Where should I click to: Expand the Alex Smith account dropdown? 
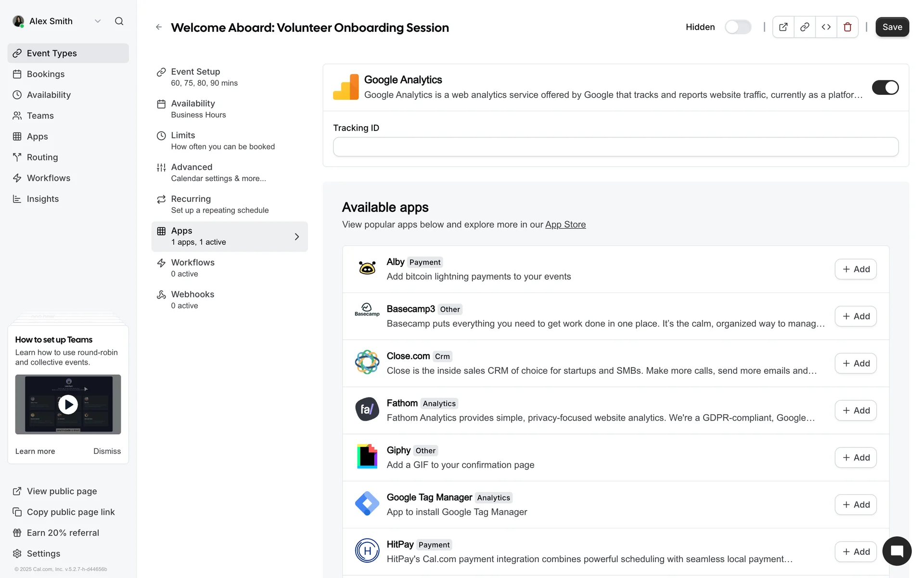[x=98, y=21]
